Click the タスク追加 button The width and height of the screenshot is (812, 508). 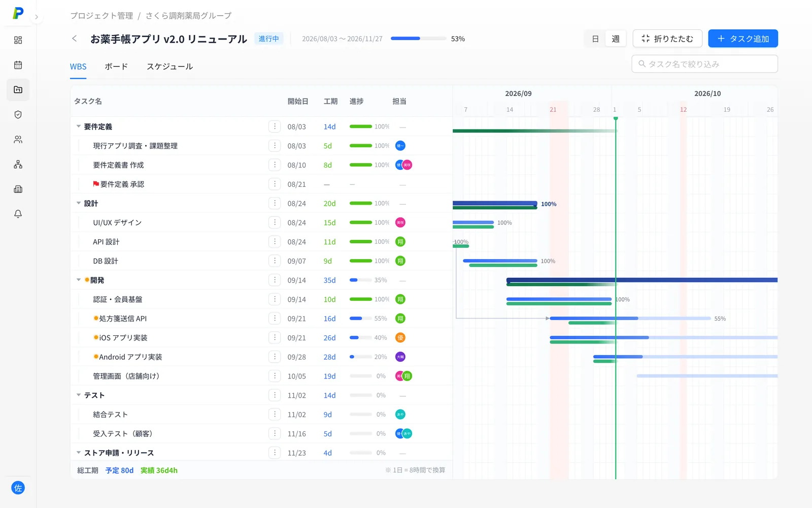pyautogui.click(x=743, y=39)
